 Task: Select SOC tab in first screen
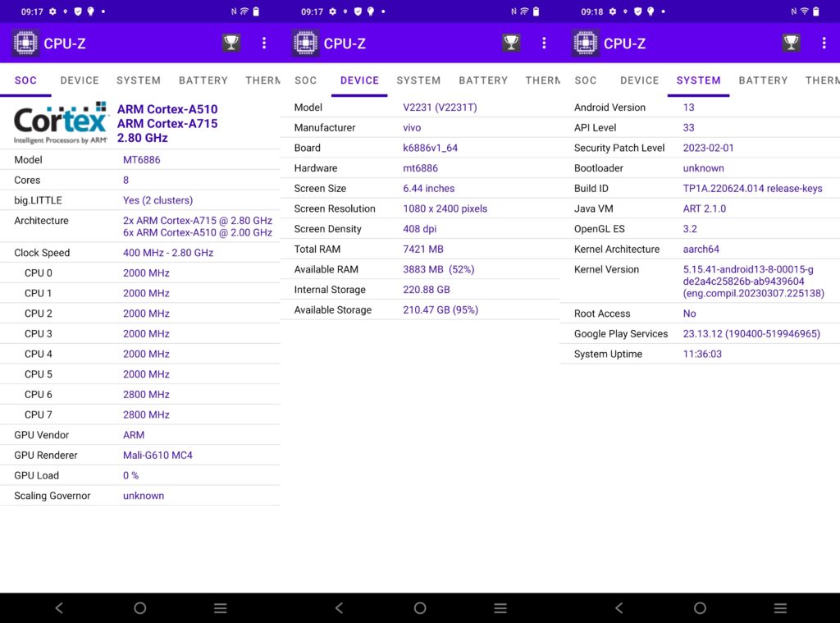point(25,80)
